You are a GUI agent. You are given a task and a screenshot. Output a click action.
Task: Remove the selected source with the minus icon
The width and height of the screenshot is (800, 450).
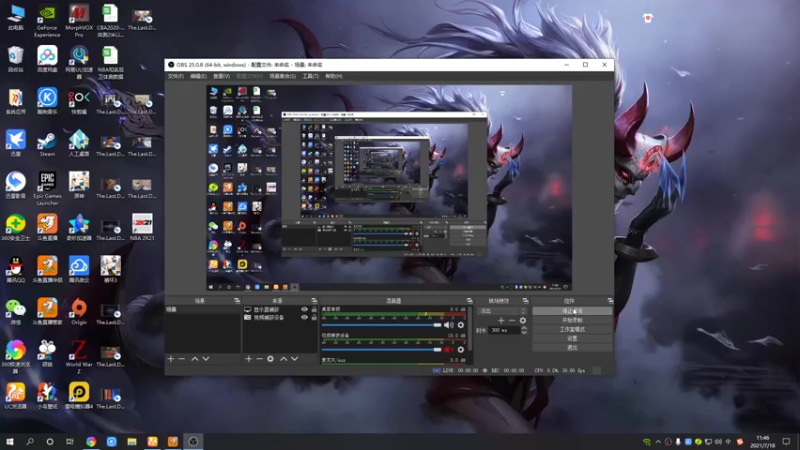click(x=259, y=359)
